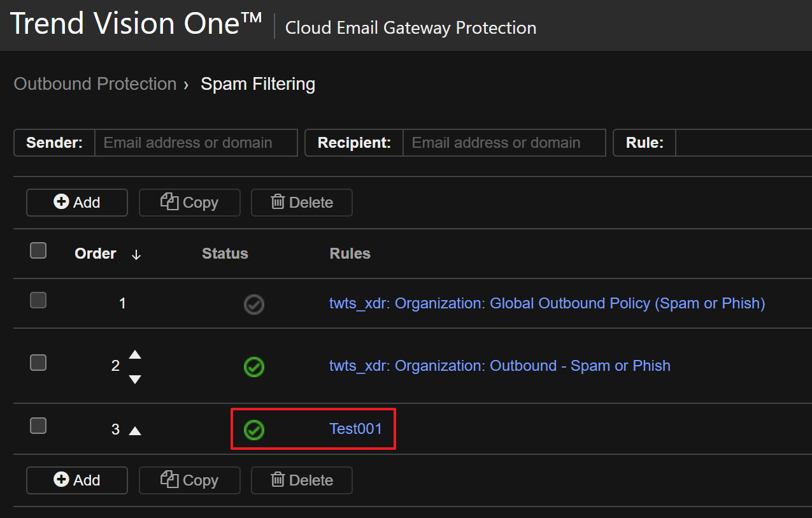Toggle green status icon for Test001 rule
This screenshot has height=518, width=812.
coord(254,430)
